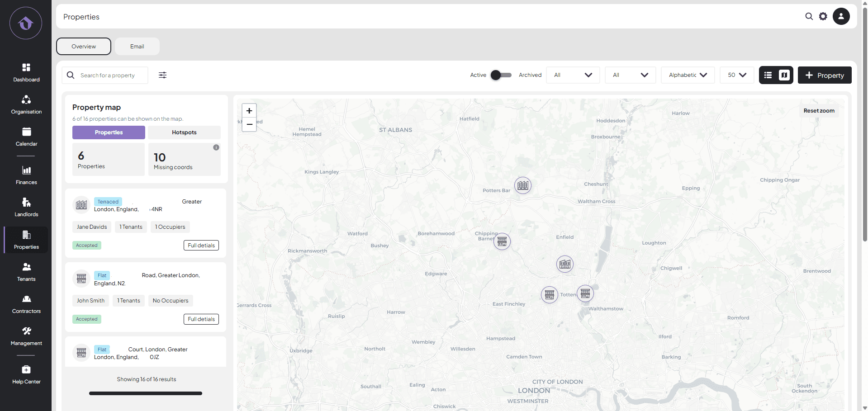Navigate to Finances via sidebar icon

[26, 175]
